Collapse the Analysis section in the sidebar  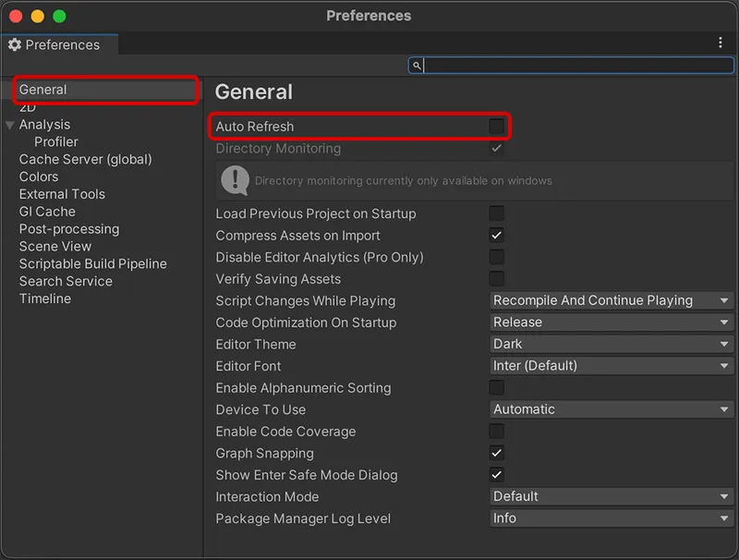coord(9,124)
